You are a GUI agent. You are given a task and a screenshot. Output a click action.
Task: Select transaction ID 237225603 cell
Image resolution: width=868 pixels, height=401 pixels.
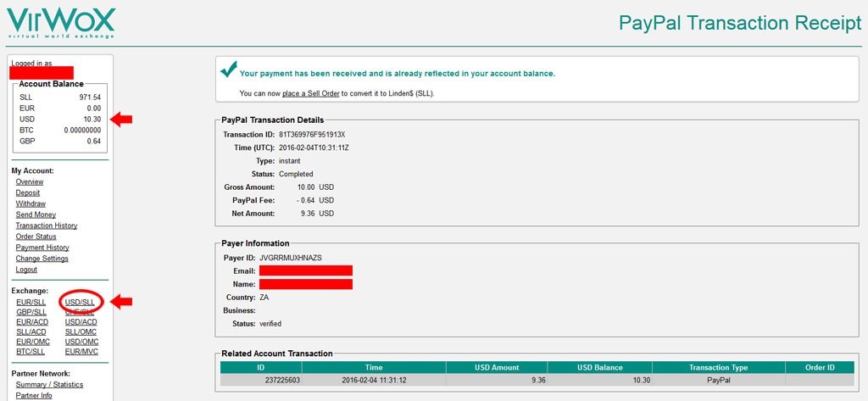(261, 381)
